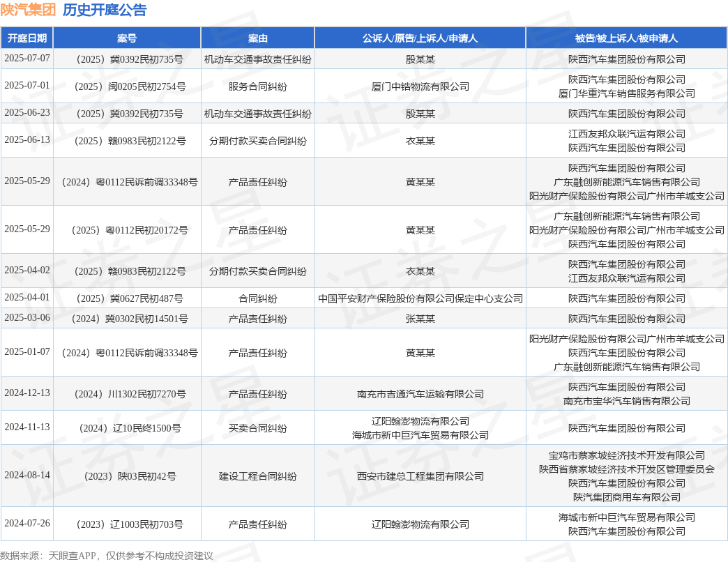
Task: Click defendant 宝鸡市蔡家坡经济技术开发有限公司
Action: 626,456
